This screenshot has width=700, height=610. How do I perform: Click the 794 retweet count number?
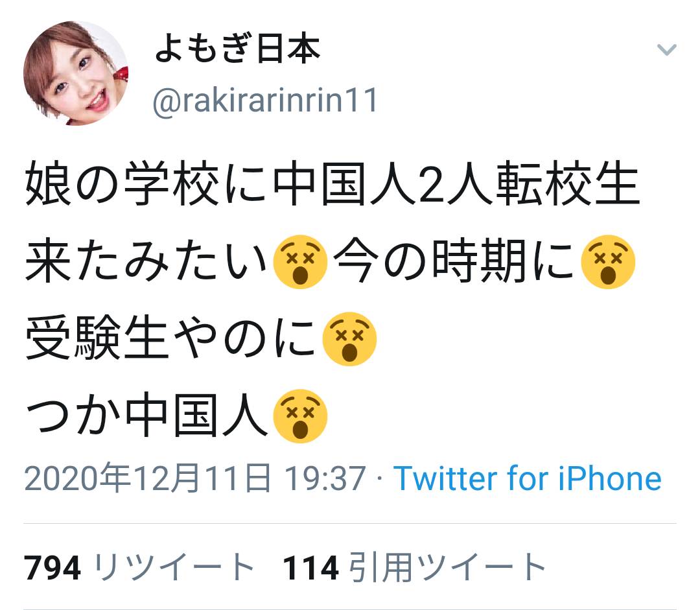[x=52, y=568]
